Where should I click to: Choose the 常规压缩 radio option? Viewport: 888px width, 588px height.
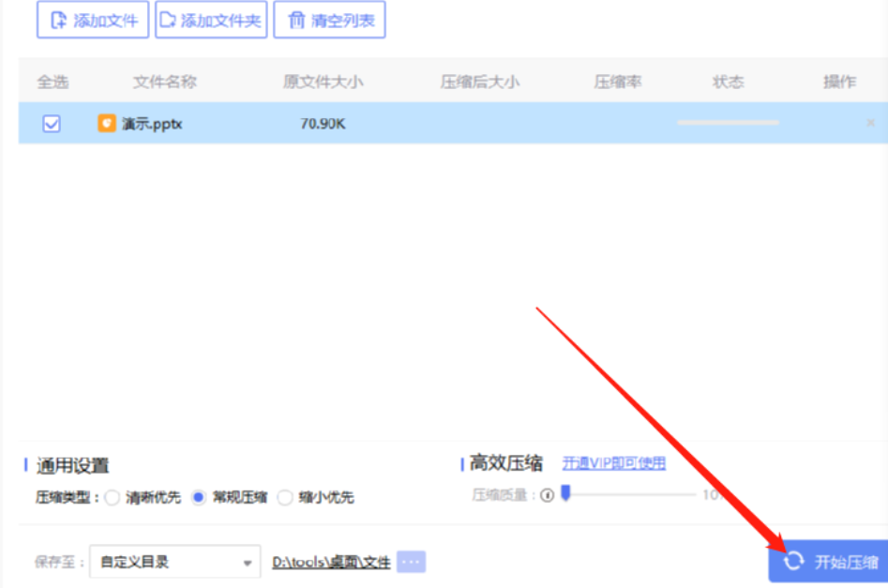point(199,497)
